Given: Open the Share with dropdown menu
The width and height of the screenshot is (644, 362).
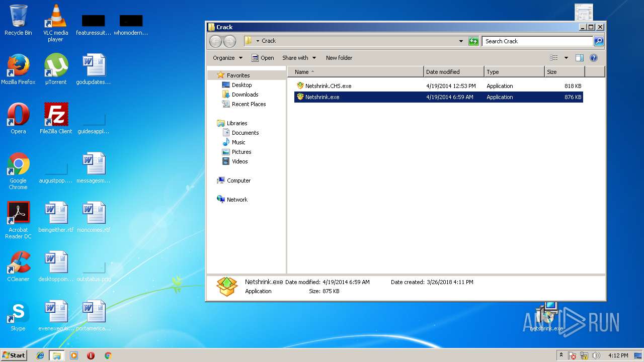Looking at the screenshot, I should 299,58.
